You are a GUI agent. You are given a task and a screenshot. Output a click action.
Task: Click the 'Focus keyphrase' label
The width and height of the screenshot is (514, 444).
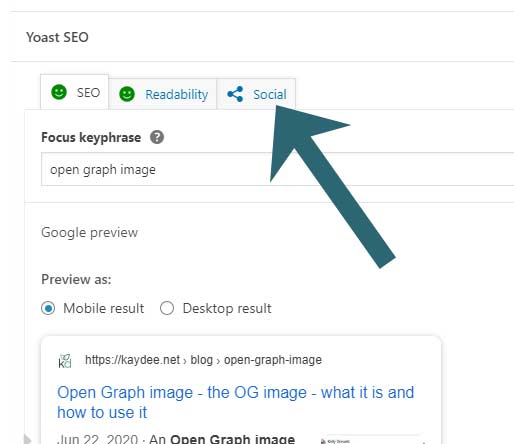pyautogui.click(x=91, y=137)
